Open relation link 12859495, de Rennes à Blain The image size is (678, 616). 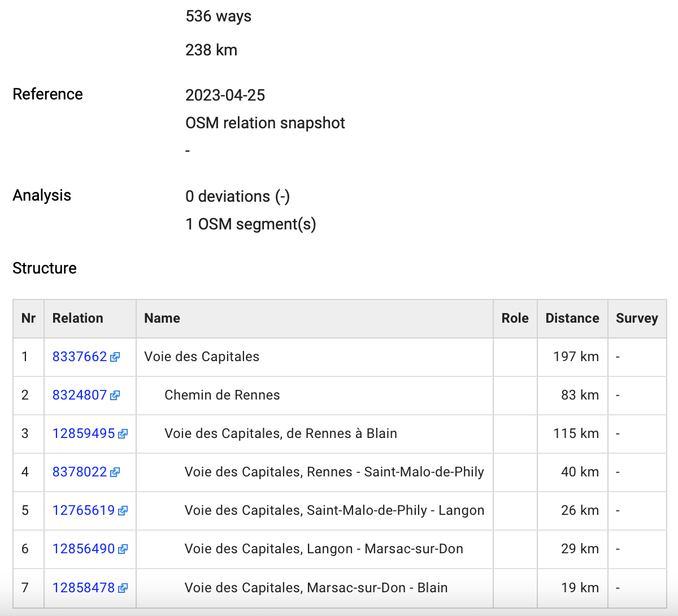[x=84, y=433]
